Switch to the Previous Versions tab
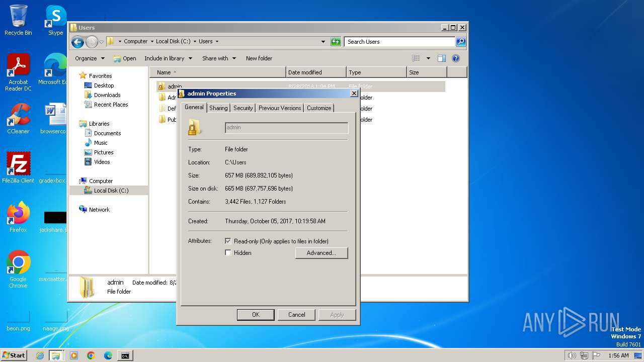This screenshot has width=644, height=362. [280, 108]
